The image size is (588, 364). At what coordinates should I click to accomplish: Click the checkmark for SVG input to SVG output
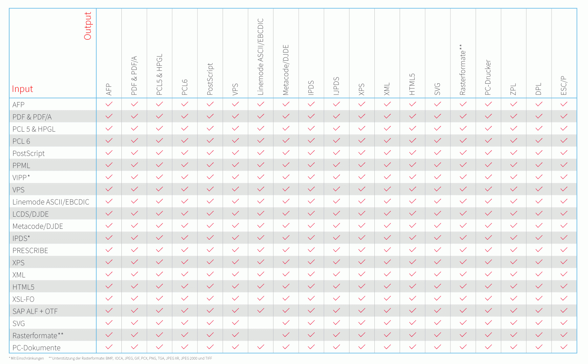pos(437,323)
